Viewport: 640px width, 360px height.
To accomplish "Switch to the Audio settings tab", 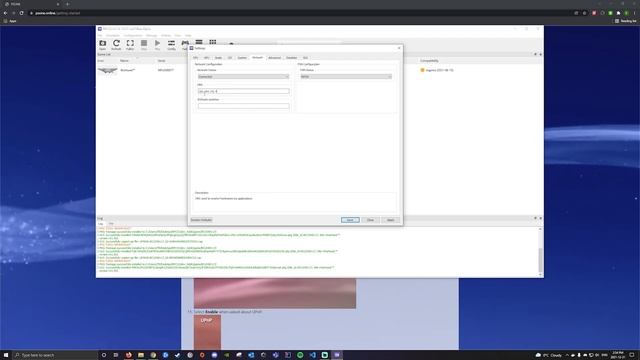I will 218,58.
